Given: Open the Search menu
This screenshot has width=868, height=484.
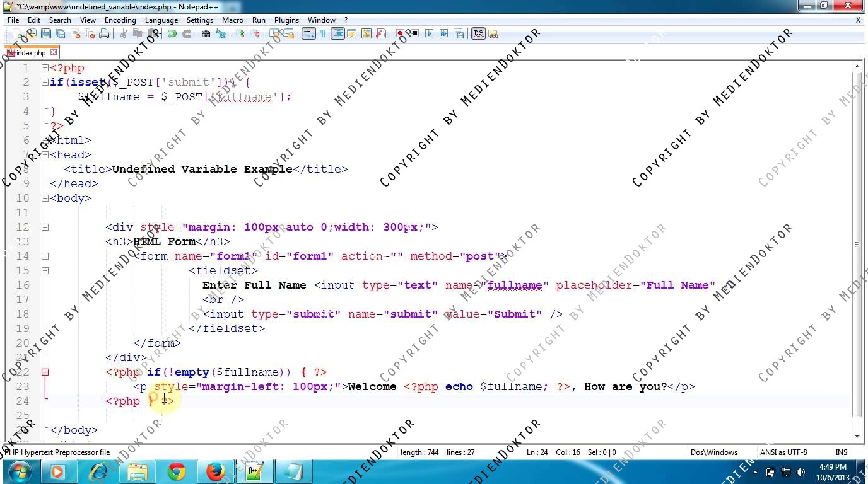Looking at the screenshot, I should point(60,20).
